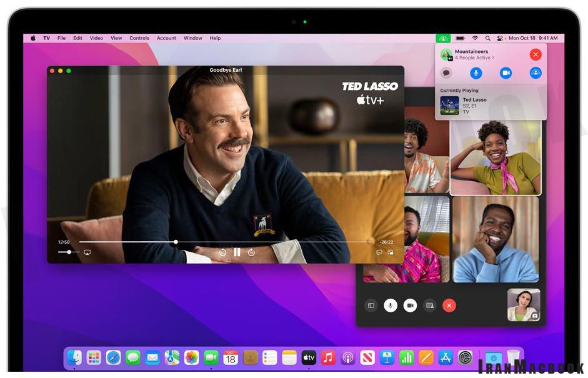The height and width of the screenshot is (378, 588).
Task: Open Control Center from the menu bar
Action: [500, 37]
